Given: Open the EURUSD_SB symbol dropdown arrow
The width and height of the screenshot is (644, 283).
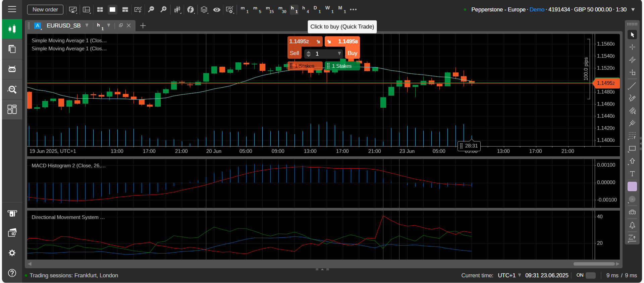Looking at the screenshot, I should point(87,25).
